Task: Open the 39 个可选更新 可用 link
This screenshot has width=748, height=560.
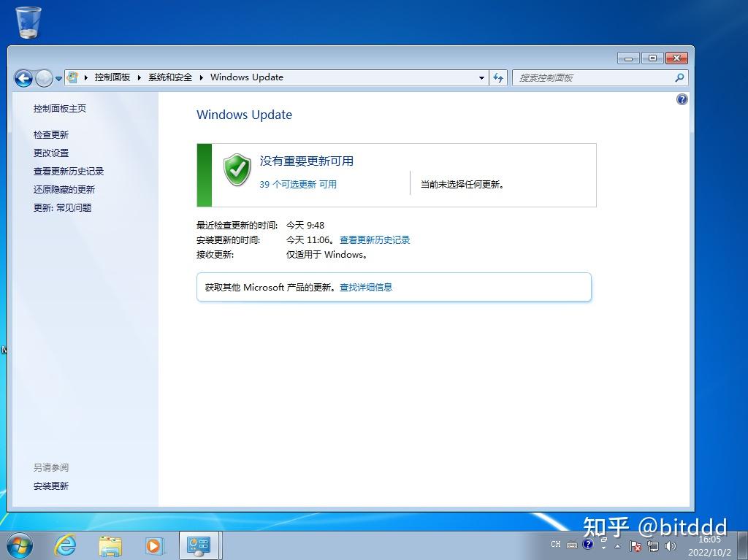Action: coord(298,184)
